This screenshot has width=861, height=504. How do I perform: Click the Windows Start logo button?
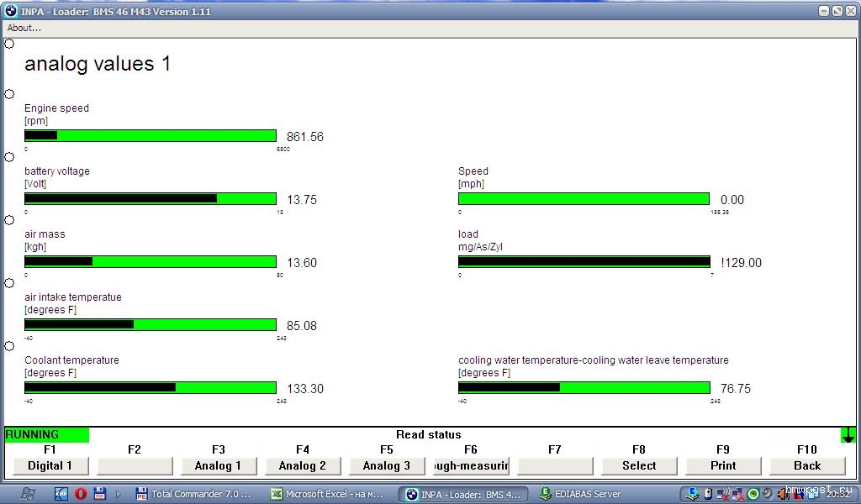click(x=27, y=493)
